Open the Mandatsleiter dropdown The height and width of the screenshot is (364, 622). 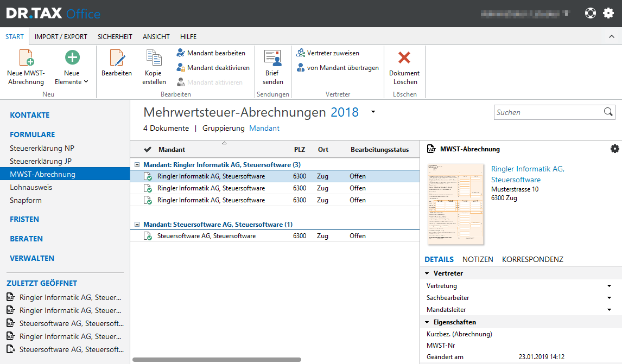(610, 310)
